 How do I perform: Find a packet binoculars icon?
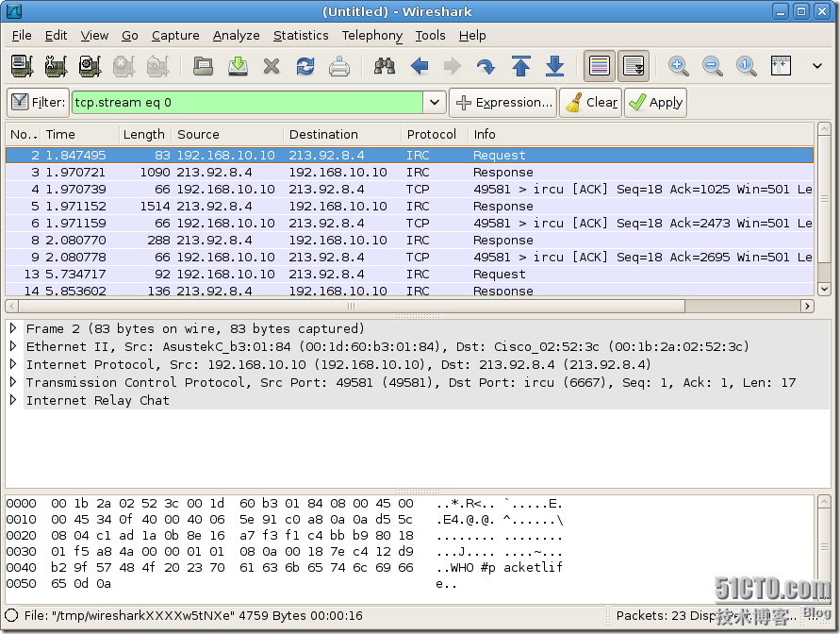click(x=385, y=66)
